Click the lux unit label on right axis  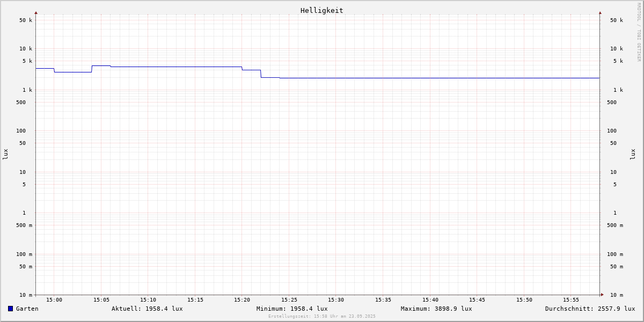click(x=633, y=155)
